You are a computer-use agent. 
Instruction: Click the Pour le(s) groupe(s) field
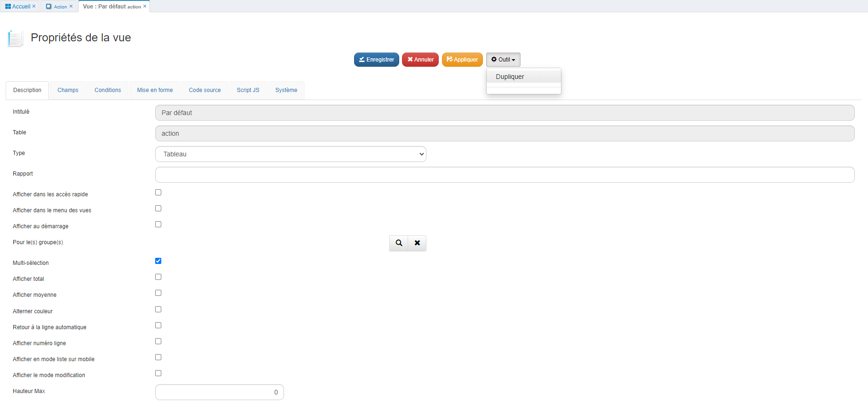click(x=272, y=243)
